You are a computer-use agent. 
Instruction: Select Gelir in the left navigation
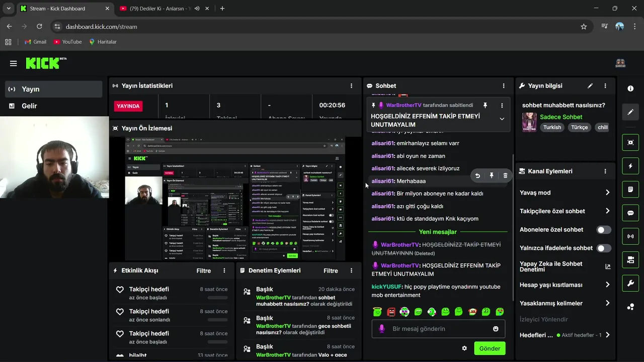pyautogui.click(x=54, y=106)
